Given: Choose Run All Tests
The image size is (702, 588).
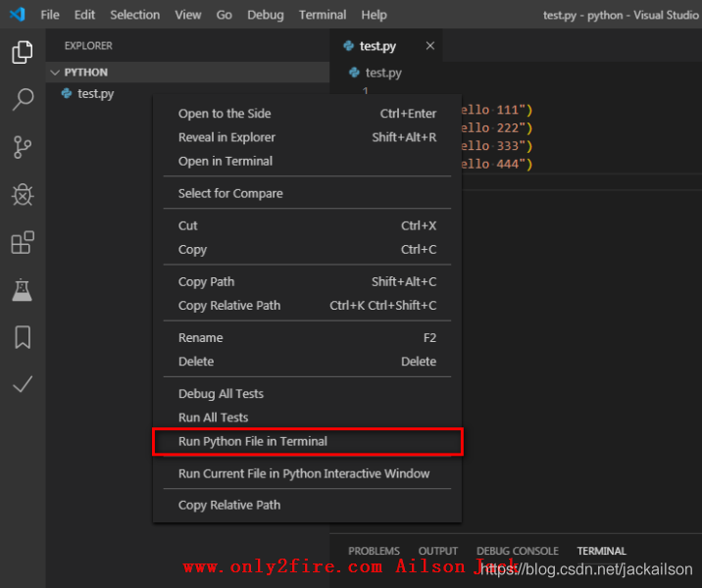Looking at the screenshot, I should 307,417.
